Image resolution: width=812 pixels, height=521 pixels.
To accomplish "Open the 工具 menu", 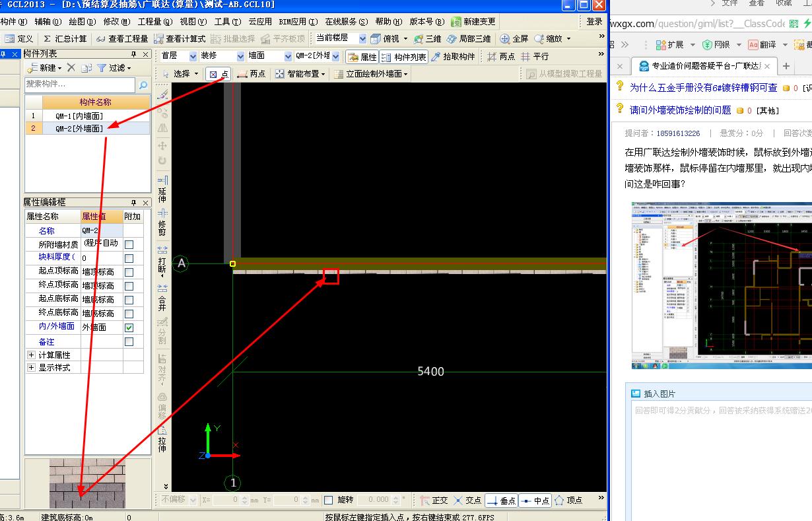I will [228, 22].
